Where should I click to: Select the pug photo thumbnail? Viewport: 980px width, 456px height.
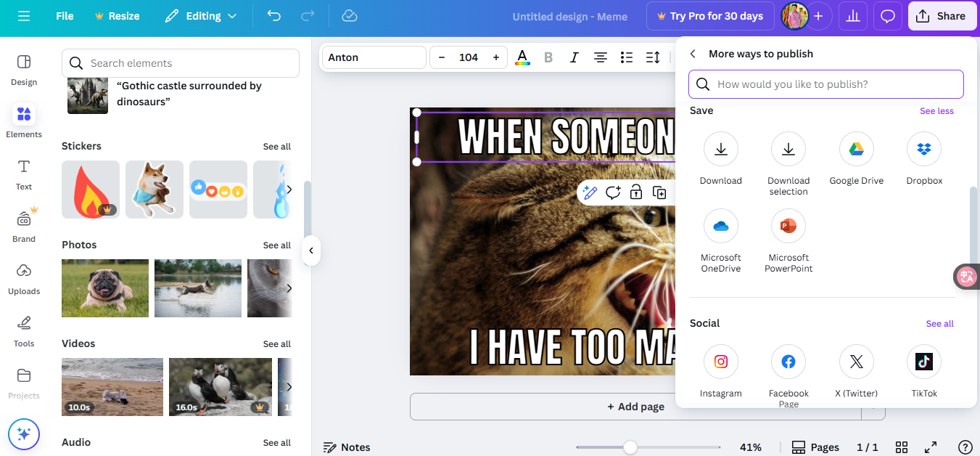click(104, 288)
